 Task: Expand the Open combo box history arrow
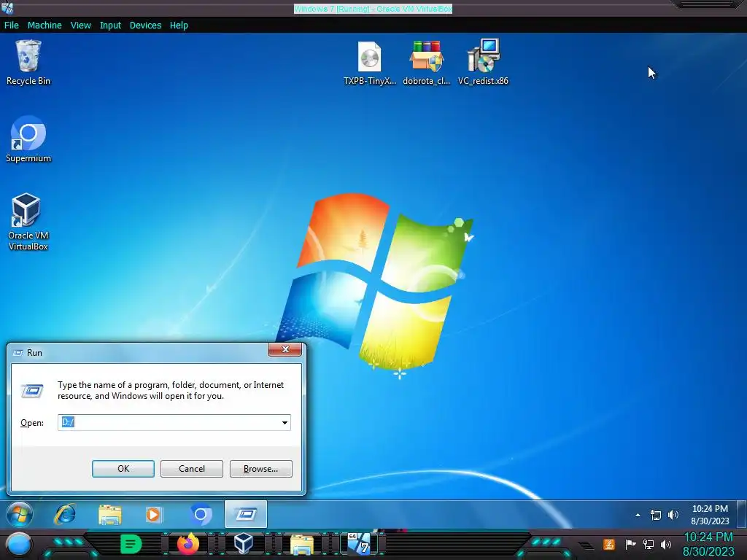pyautogui.click(x=285, y=422)
